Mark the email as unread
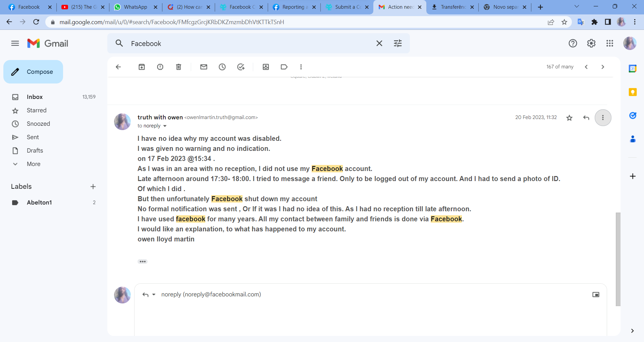644x342 pixels. 204,67
